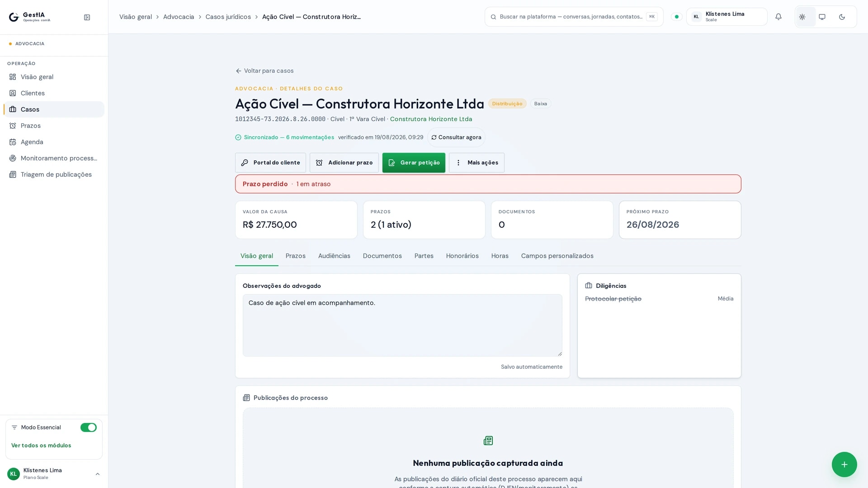Click the Próximo prazo 26/08/2026 card
Image resolution: width=868 pixels, height=488 pixels.
point(680,220)
